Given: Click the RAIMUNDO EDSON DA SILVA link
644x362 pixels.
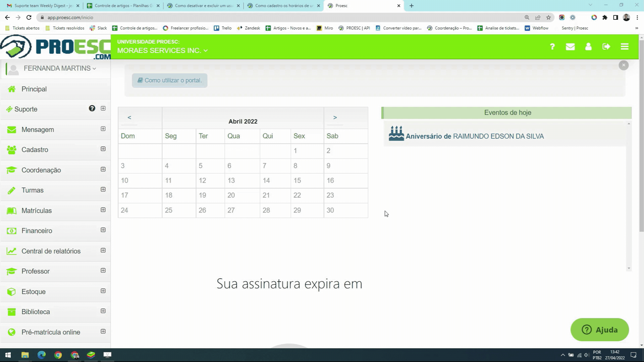Looking at the screenshot, I should click(498, 136).
